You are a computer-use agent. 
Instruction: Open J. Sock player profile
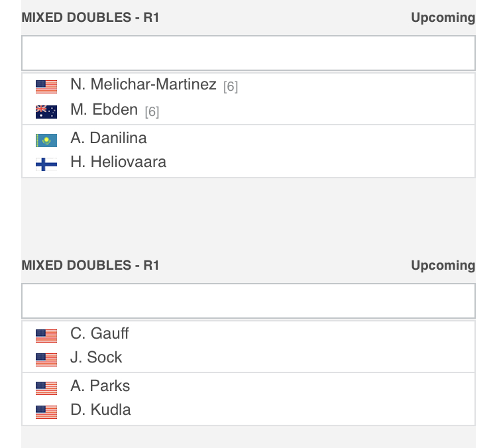tap(96, 357)
